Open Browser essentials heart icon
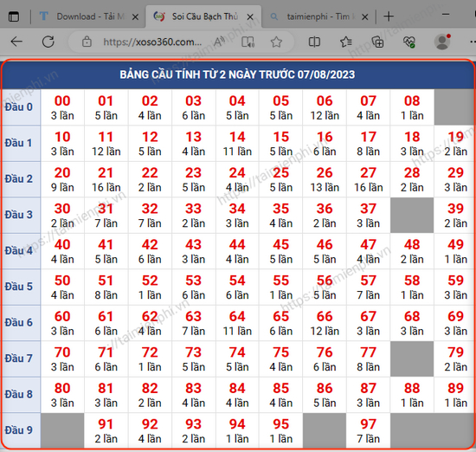Viewport: 476px width, 452px height. (409, 42)
